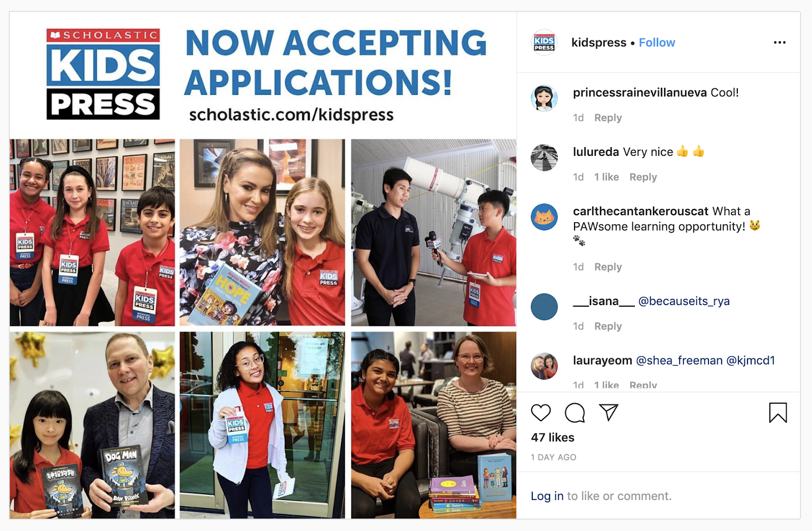
Task: View who liked lulureda's comment
Action: pos(606,177)
